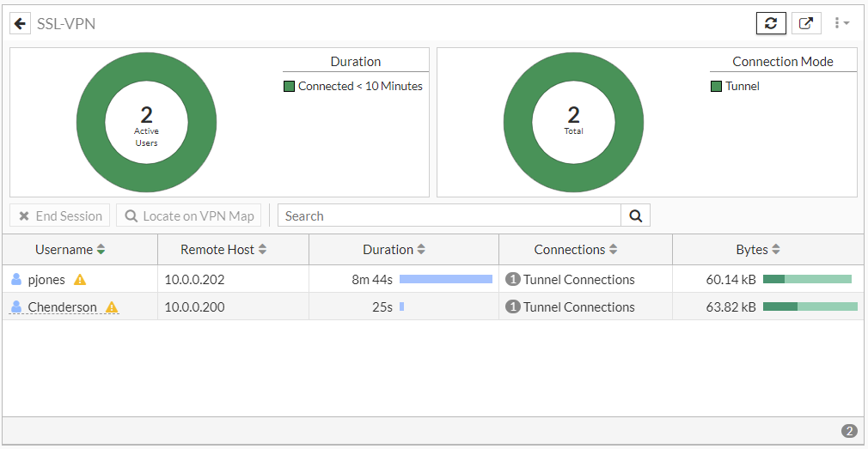Image resolution: width=868 pixels, height=449 pixels.
Task: Click the user icon for pjones
Action: [16, 279]
